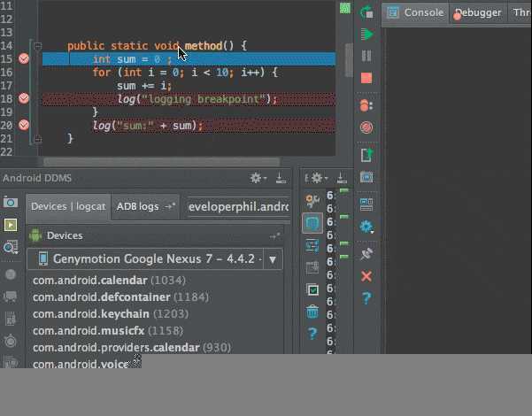Open Android DDMS panel gear menu
The height and width of the screenshot is (416, 532).
(258, 178)
